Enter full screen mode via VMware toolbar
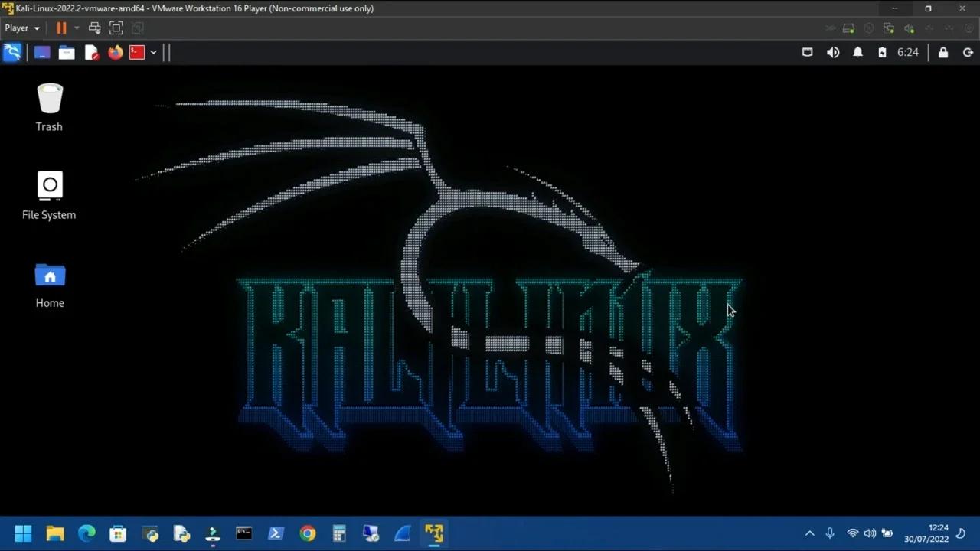Screen dimensions: 980x551 [116, 28]
